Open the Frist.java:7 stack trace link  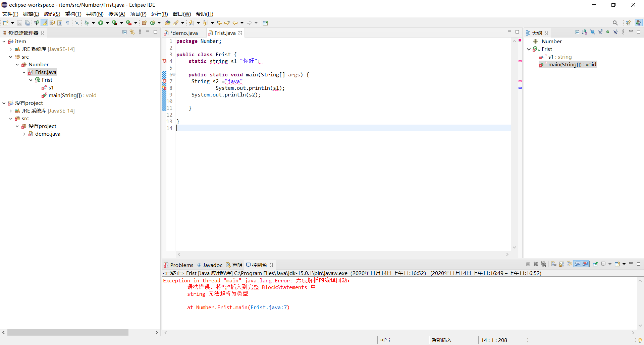point(269,307)
